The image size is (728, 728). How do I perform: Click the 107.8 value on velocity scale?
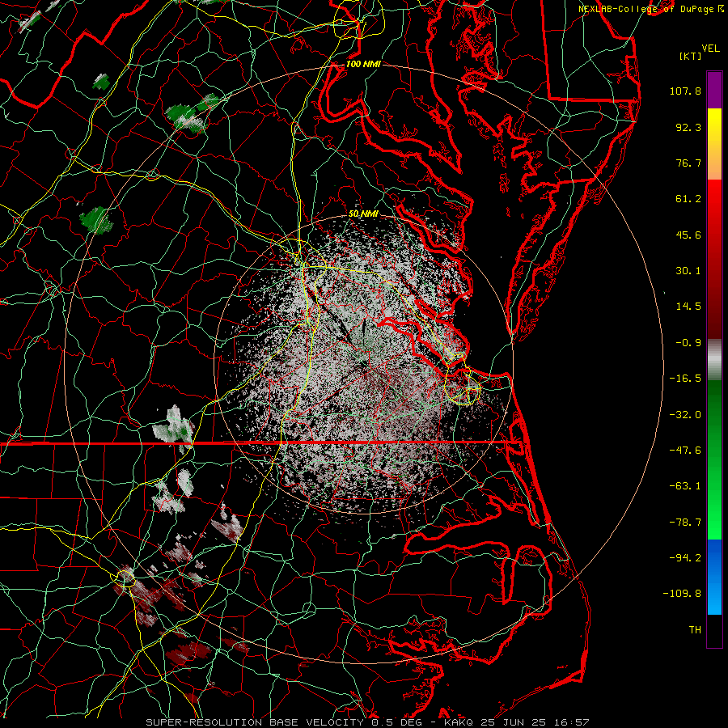tap(685, 91)
